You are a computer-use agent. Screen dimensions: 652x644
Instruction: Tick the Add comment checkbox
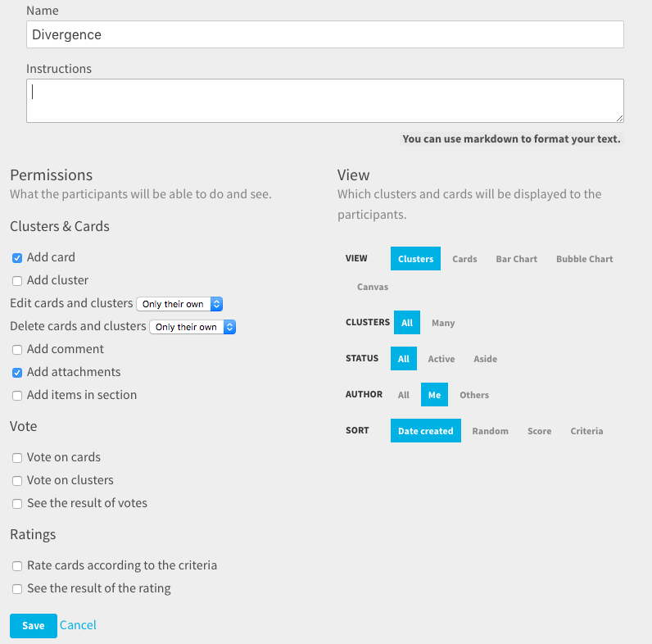point(17,350)
